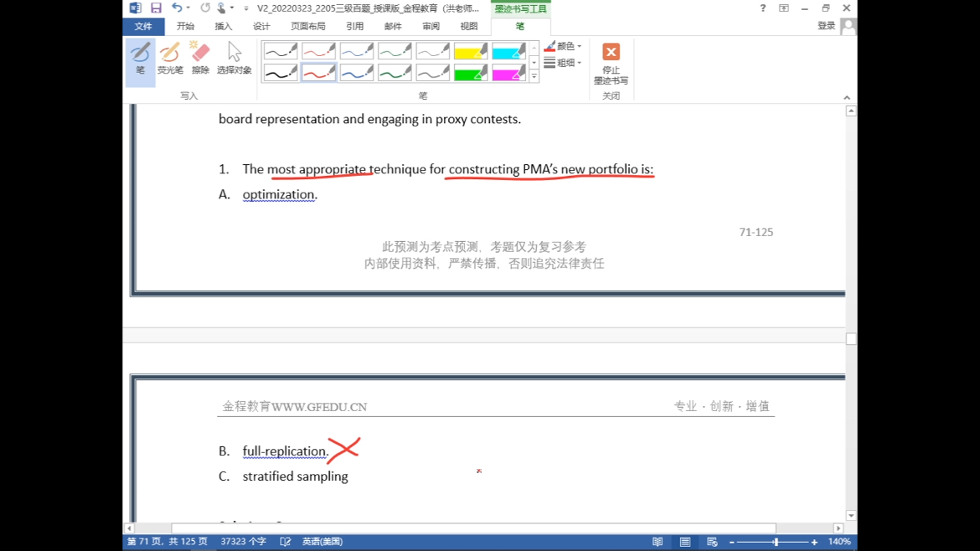This screenshot has width=980, height=551.
Task: Click the word "optimization" in answer A
Action: tap(278, 194)
